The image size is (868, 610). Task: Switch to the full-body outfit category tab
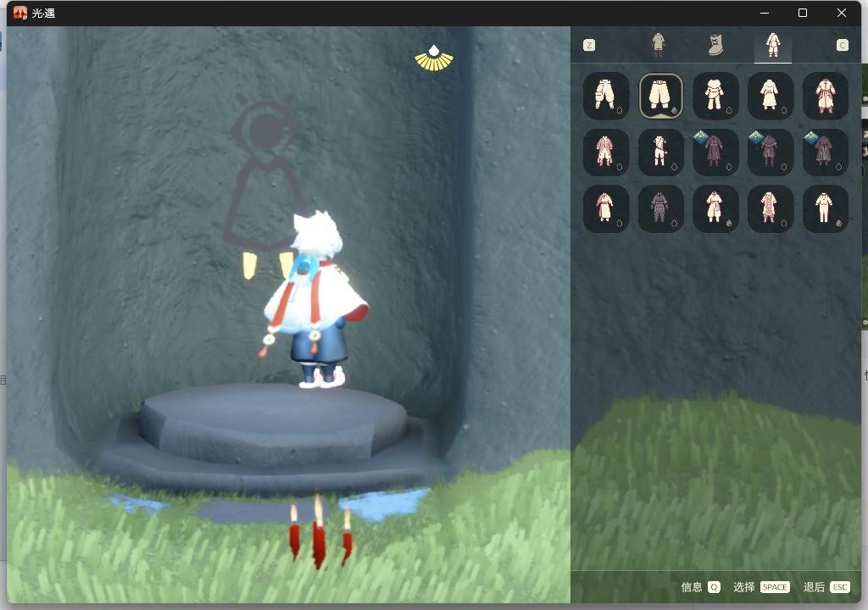click(658, 45)
